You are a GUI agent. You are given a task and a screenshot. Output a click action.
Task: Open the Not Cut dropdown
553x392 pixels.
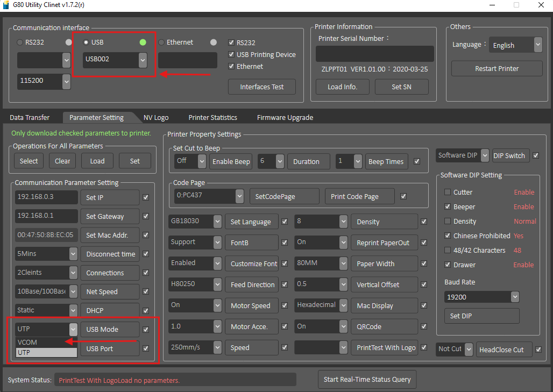pyautogui.click(x=469, y=350)
